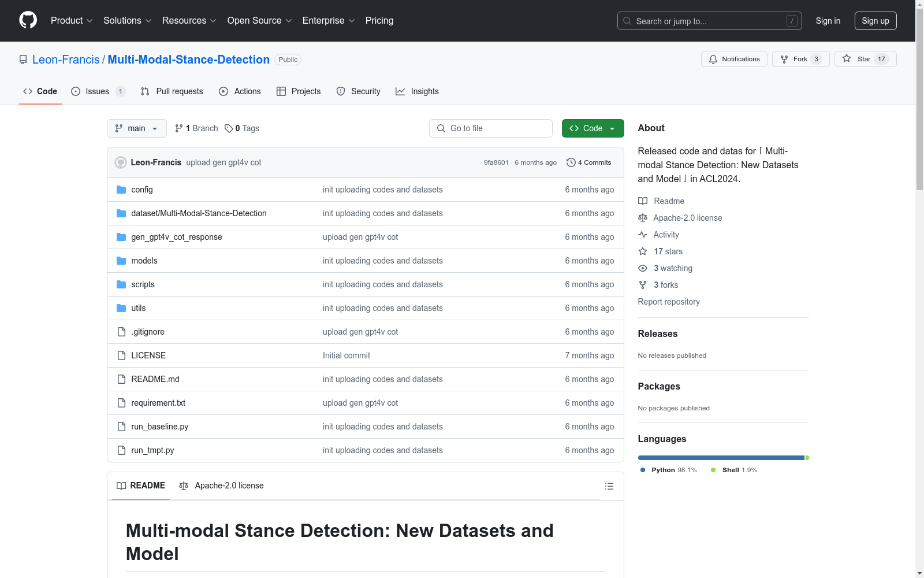
Task: Open README.md file
Action: pyautogui.click(x=155, y=379)
